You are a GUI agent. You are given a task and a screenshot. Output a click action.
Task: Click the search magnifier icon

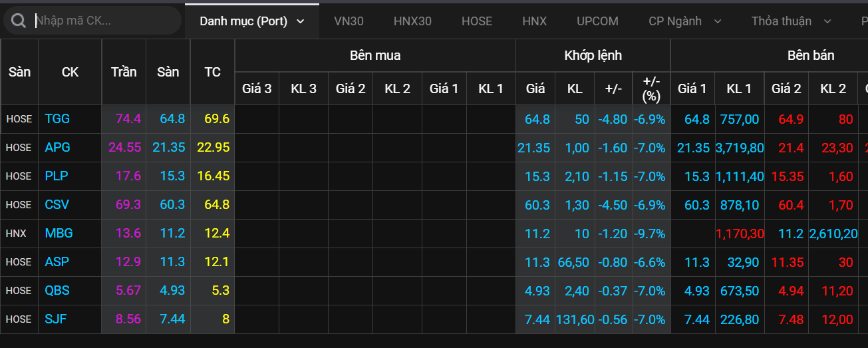19,21
